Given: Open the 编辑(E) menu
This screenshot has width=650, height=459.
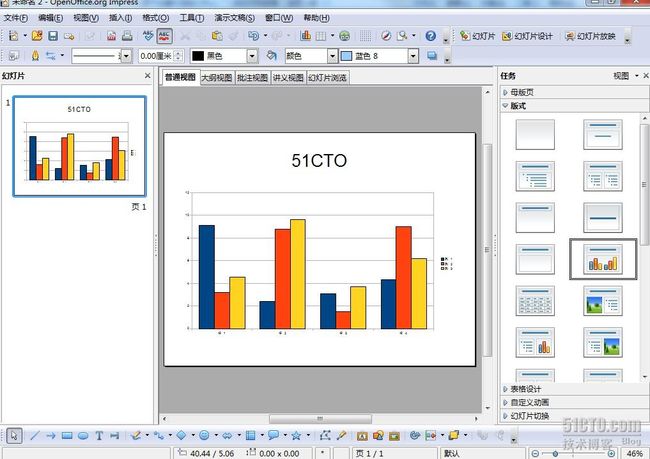Looking at the screenshot, I should [50, 18].
